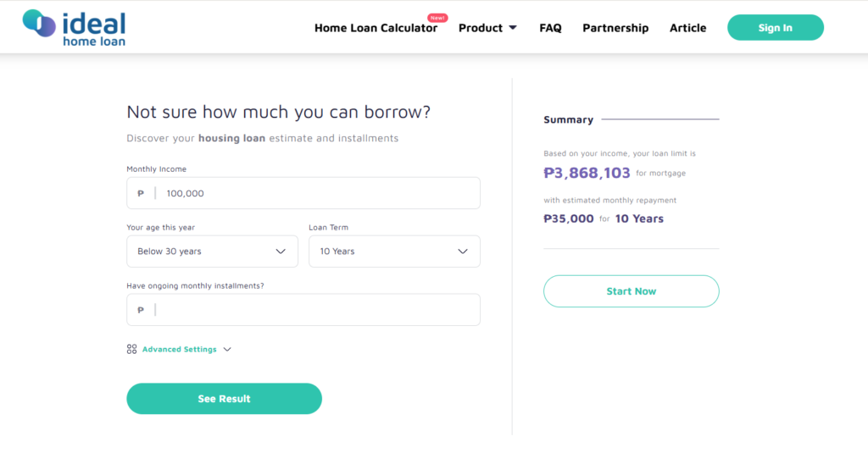Viewport: 868px width, 453px height.
Task: Click the peso symbol in ongoing installments field
Action: [x=141, y=310]
